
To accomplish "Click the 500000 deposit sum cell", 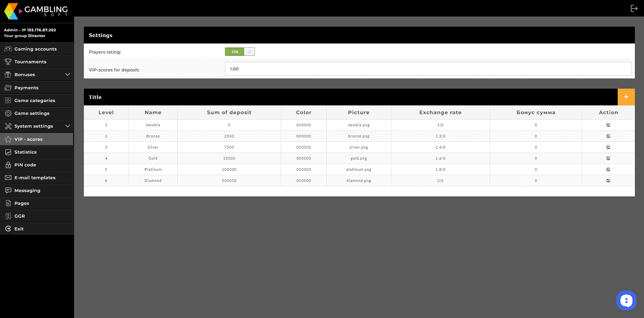I will pos(229,180).
